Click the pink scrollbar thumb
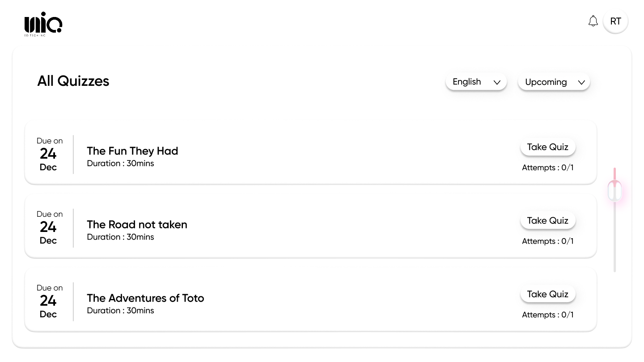644x362 pixels. [615, 191]
